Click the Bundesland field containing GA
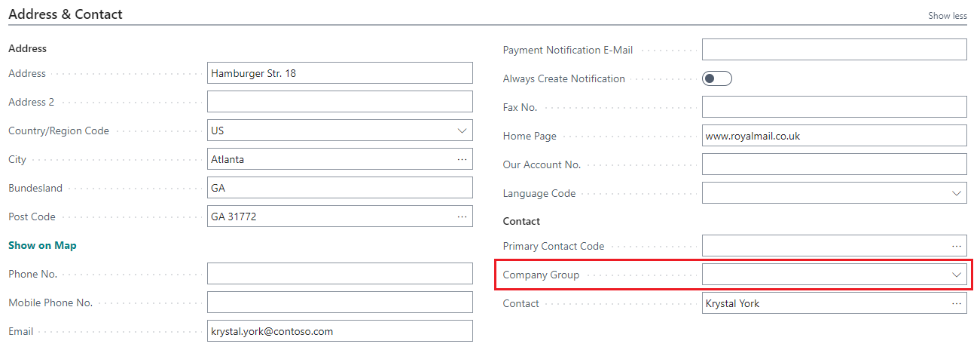The image size is (980, 347). click(x=340, y=188)
